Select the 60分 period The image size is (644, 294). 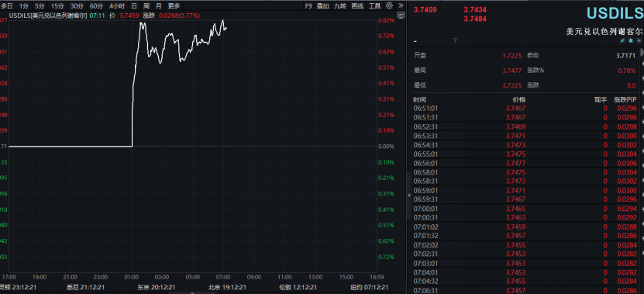tap(96, 5)
